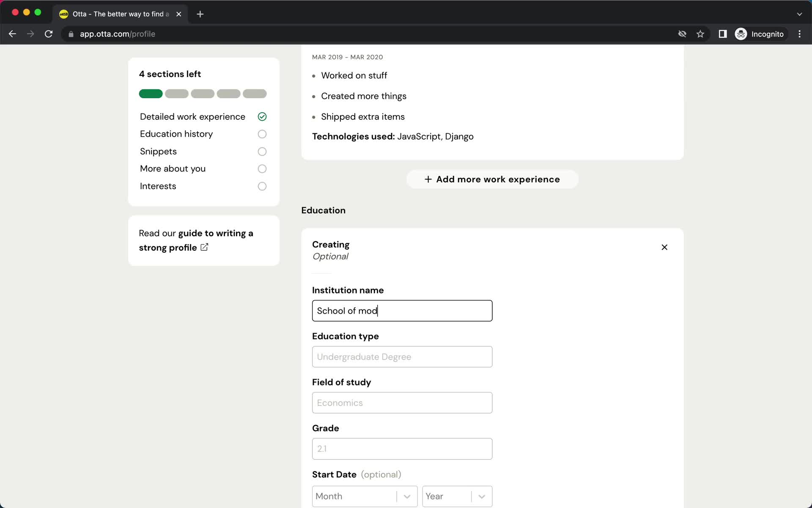Toggle the Education history checkbox
Image resolution: width=812 pixels, height=508 pixels.
click(262, 134)
